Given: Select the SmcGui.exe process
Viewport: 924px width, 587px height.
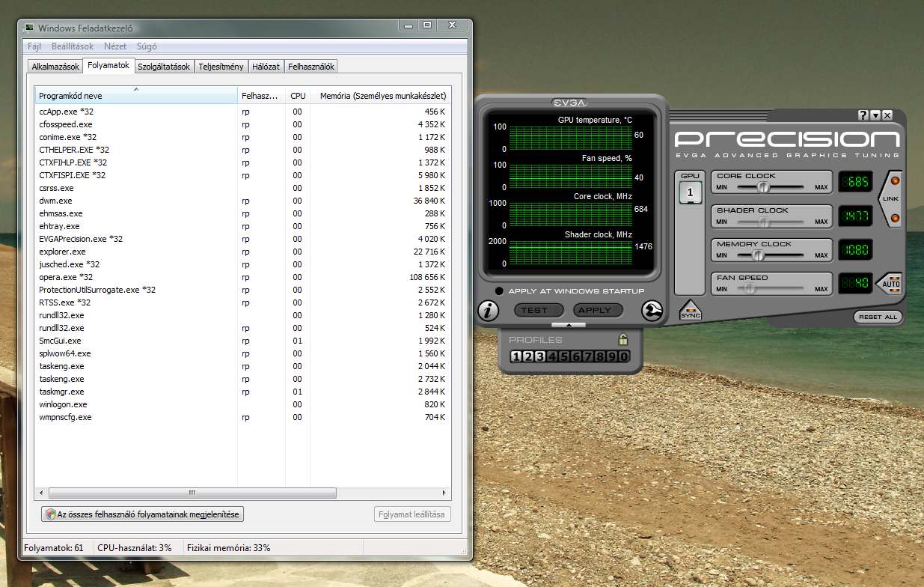Looking at the screenshot, I should pos(243,341).
